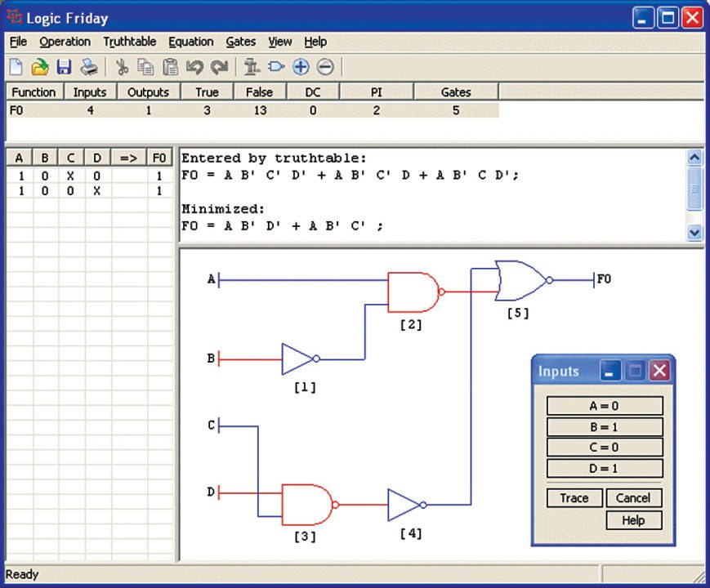Toggle input B = 1 button
The height and width of the screenshot is (588, 710).
(604, 426)
